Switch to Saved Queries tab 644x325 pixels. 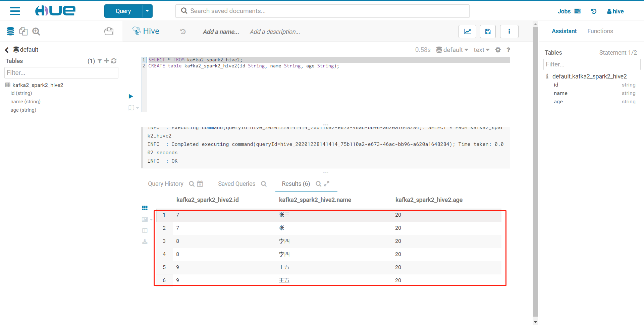tap(237, 184)
